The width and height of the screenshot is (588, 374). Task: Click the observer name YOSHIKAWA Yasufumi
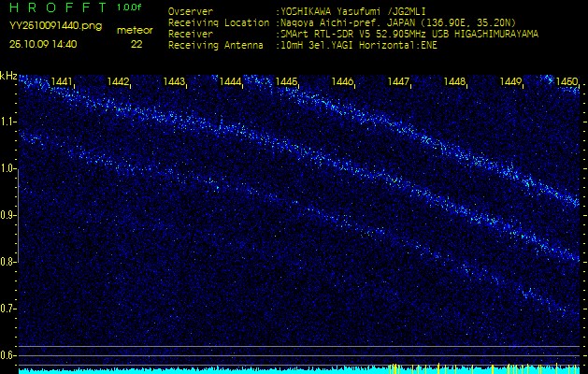340,13
